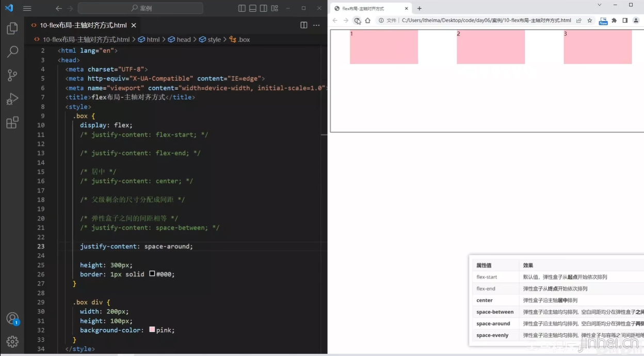
Task: Click justify-content: space-around line
Action: tap(136, 246)
